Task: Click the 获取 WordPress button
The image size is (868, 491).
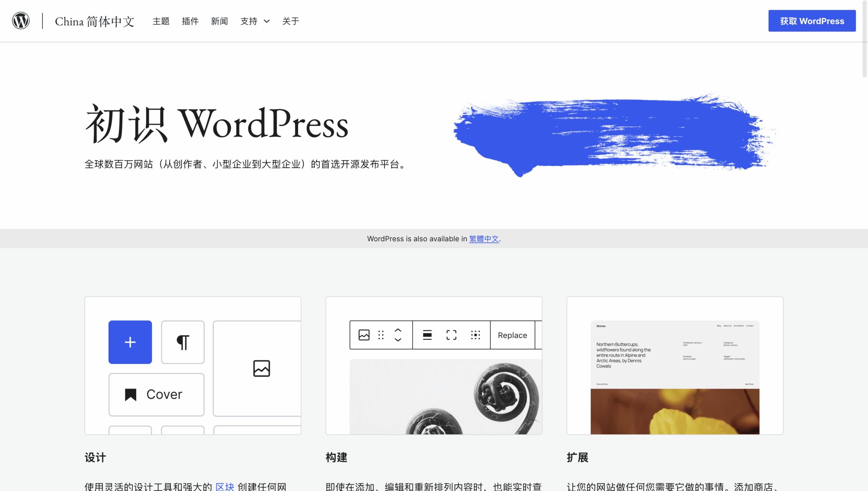Action: [812, 21]
